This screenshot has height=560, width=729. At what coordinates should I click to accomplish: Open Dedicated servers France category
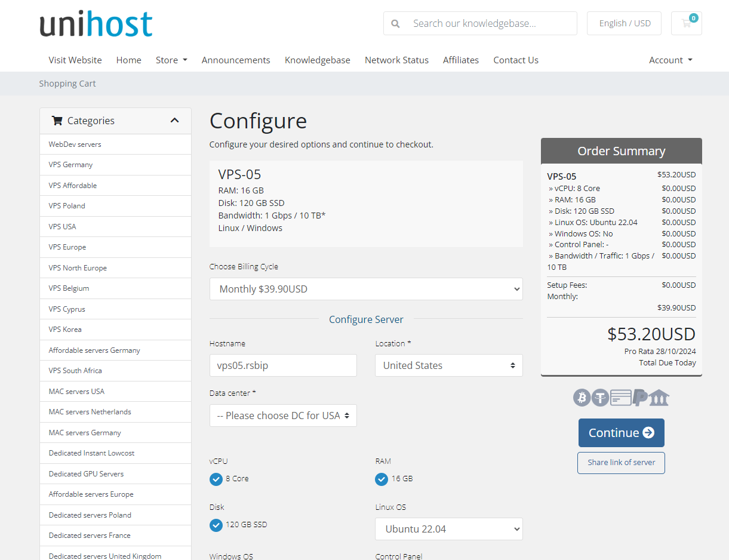point(115,536)
